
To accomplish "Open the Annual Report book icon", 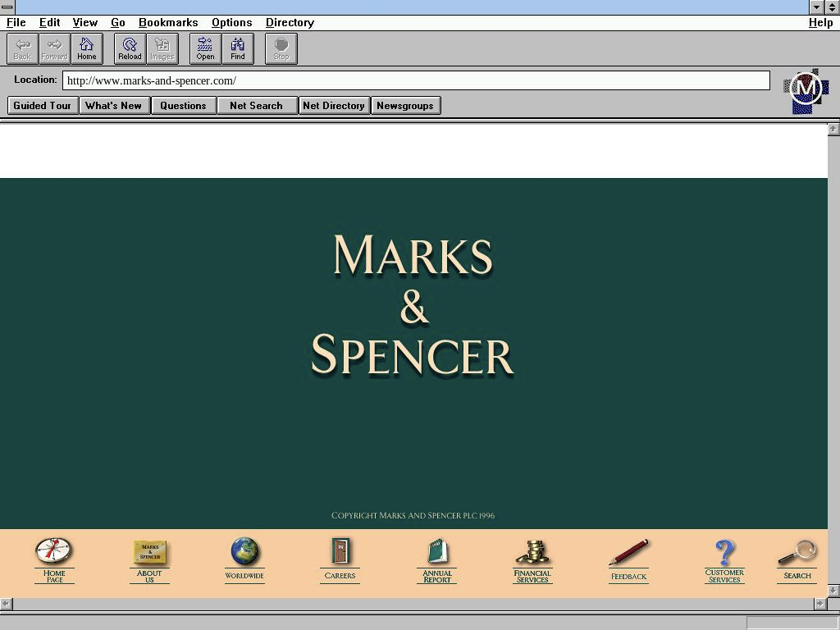I will pos(437,551).
